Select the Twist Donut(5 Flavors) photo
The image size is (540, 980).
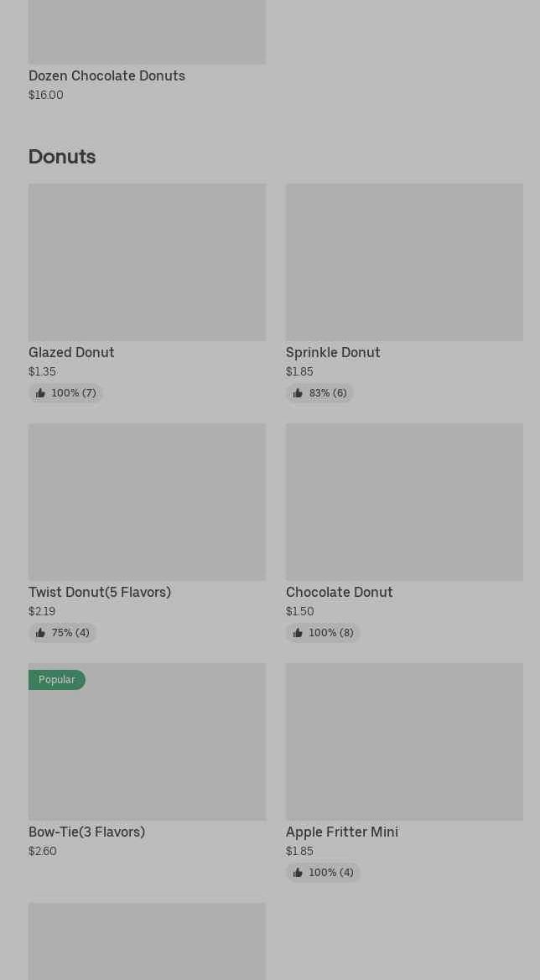point(147,502)
